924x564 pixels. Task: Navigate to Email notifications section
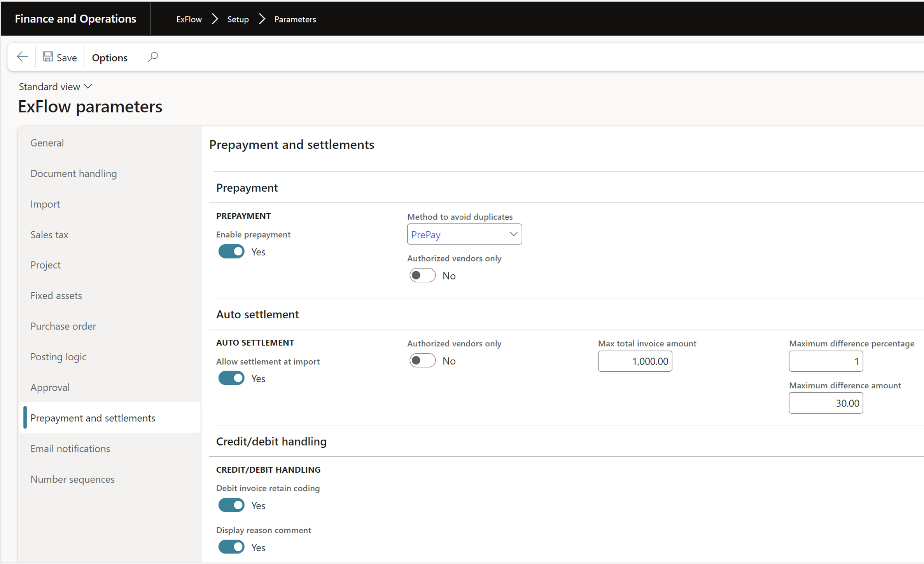click(70, 449)
